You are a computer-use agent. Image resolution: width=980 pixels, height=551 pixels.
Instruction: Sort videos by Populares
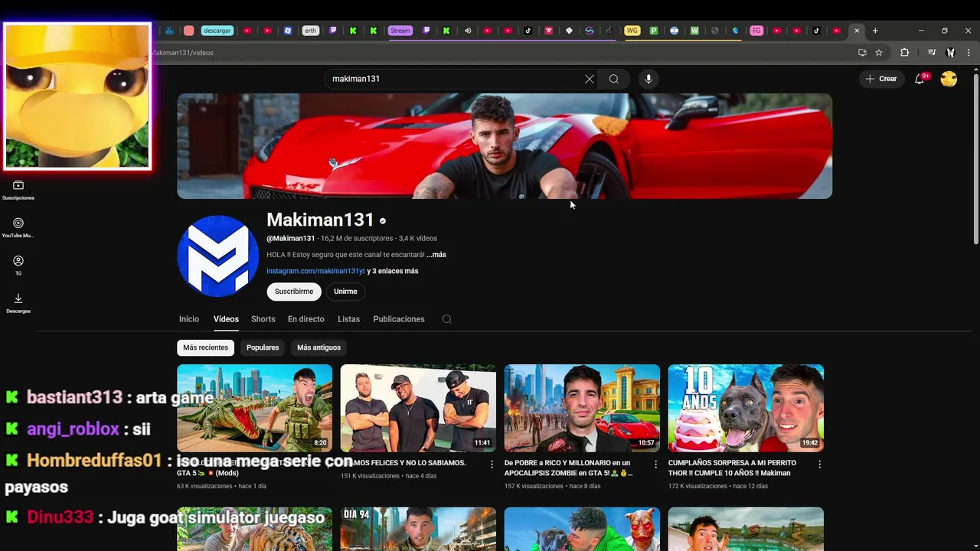pyautogui.click(x=263, y=347)
